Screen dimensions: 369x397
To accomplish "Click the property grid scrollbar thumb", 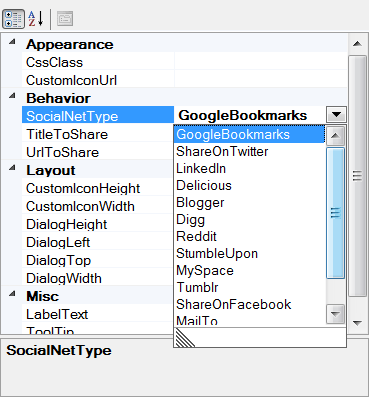I will click(357, 176).
